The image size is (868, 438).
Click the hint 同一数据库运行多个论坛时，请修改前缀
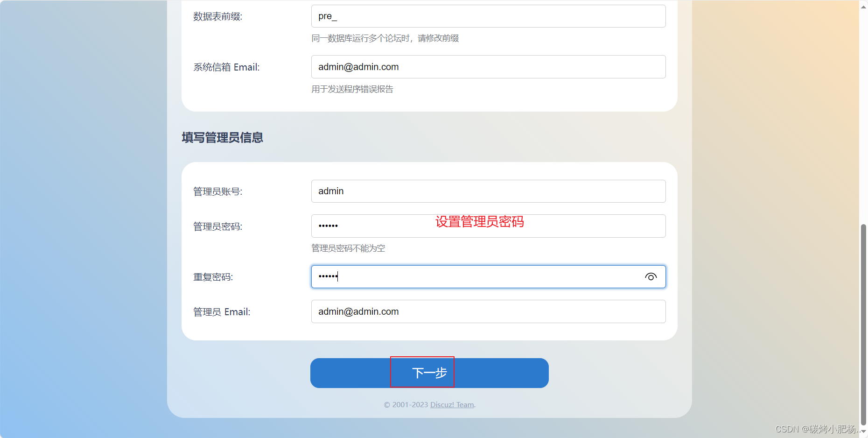(x=385, y=38)
